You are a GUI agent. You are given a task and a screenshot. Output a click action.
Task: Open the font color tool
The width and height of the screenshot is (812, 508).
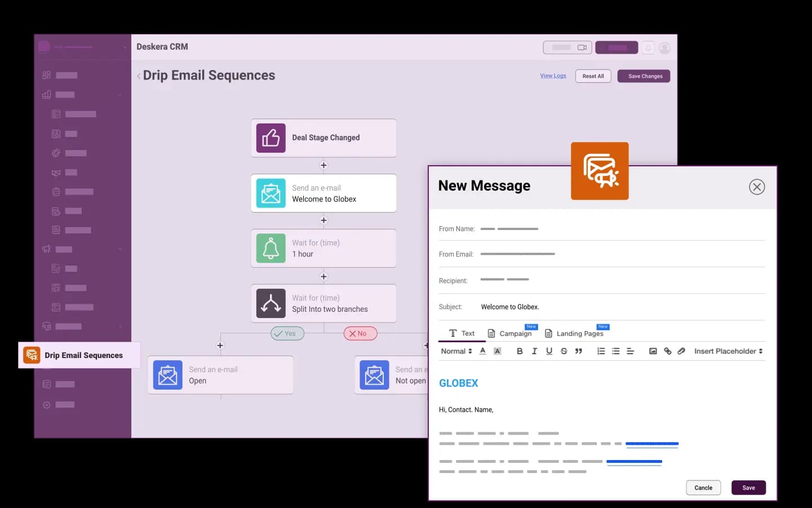pos(483,351)
